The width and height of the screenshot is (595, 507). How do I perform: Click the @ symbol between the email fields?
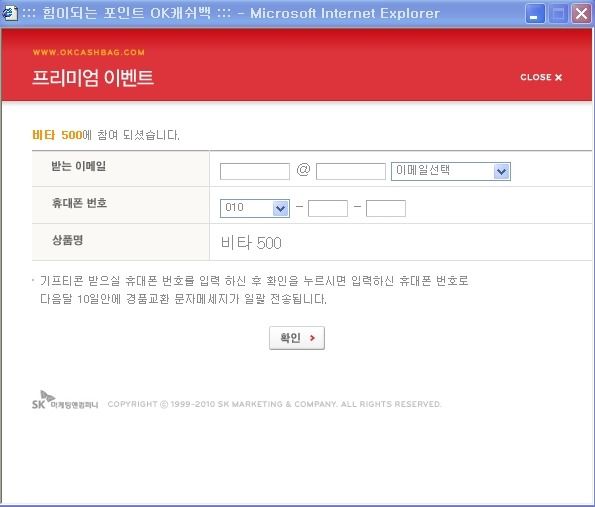303,169
